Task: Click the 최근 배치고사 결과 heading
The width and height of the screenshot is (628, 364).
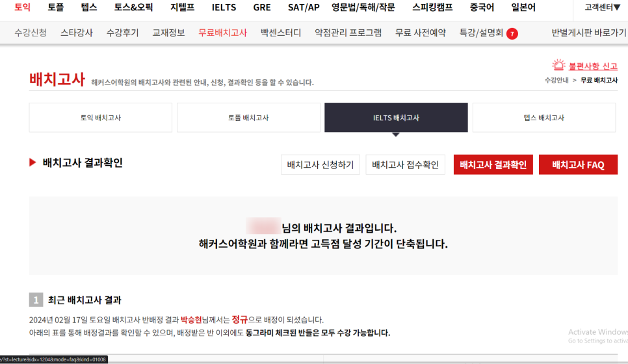Action: tap(85, 300)
